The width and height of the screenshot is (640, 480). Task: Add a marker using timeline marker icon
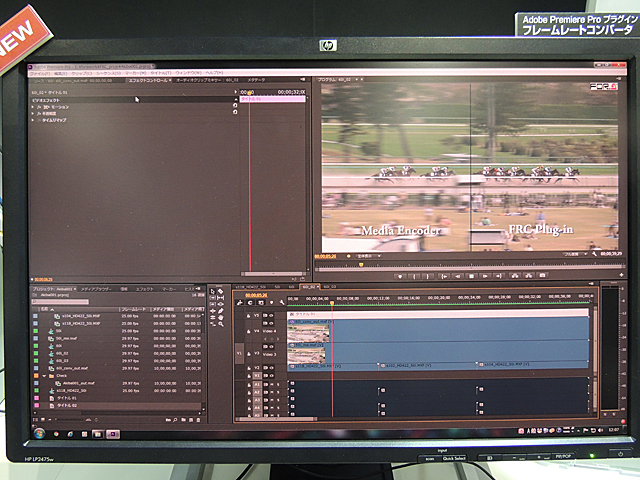(271, 302)
